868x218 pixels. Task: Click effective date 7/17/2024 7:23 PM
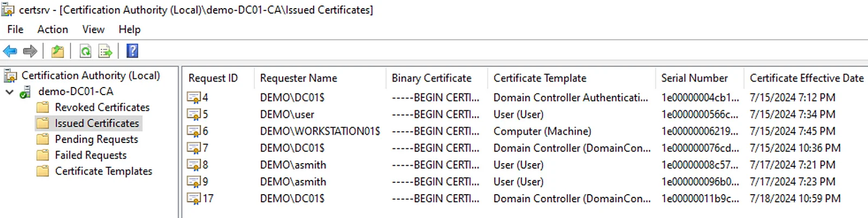[793, 182]
